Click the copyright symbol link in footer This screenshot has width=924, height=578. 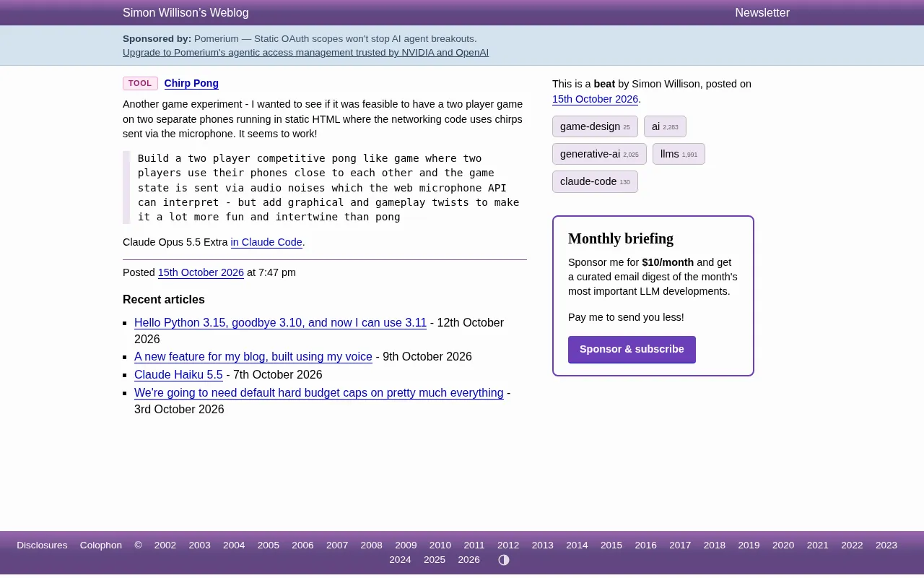coord(138,545)
